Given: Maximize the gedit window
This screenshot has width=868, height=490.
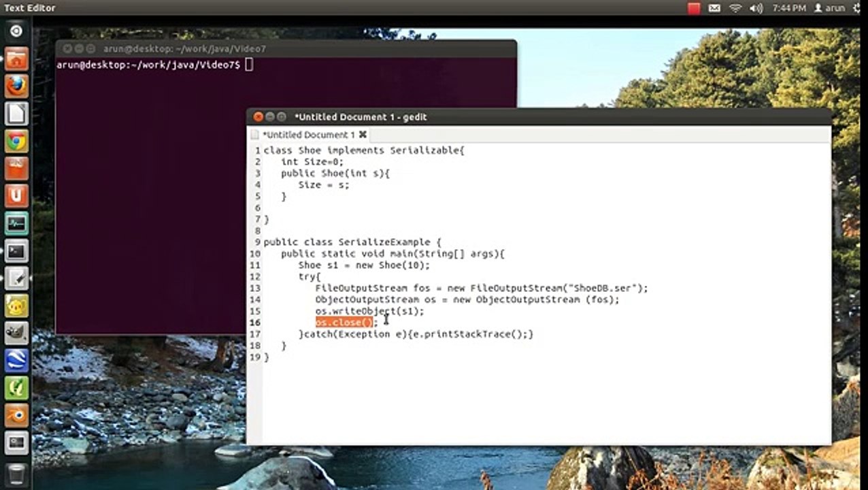Looking at the screenshot, I should pos(282,117).
